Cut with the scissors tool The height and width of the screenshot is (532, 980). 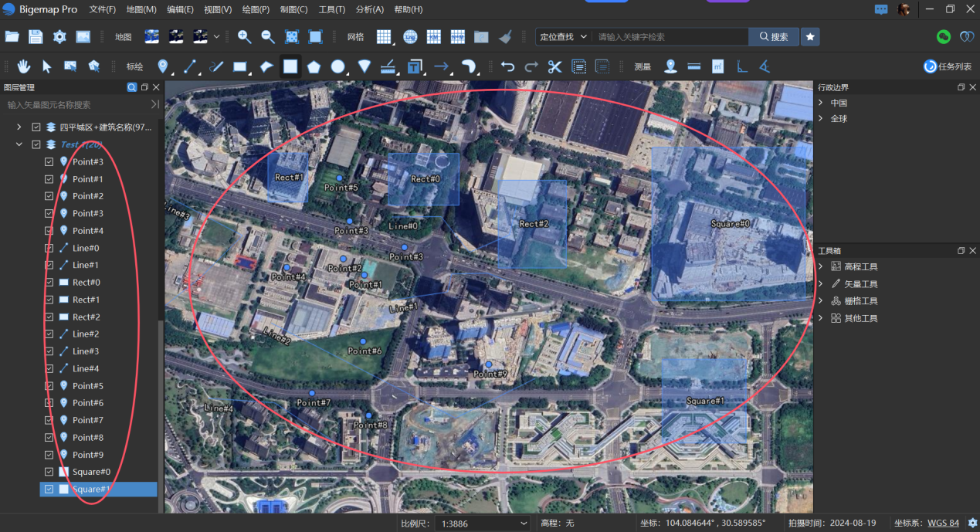point(554,66)
